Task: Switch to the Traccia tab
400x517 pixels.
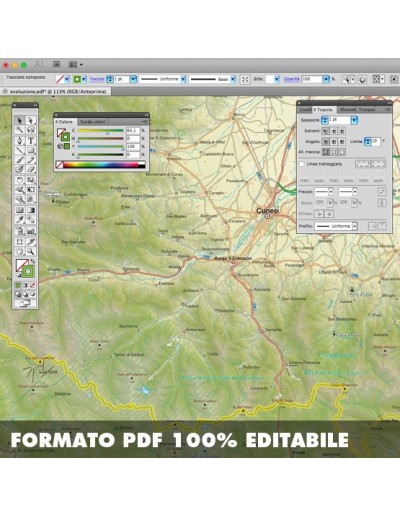Action: pyautogui.click(x=324, y=110)
